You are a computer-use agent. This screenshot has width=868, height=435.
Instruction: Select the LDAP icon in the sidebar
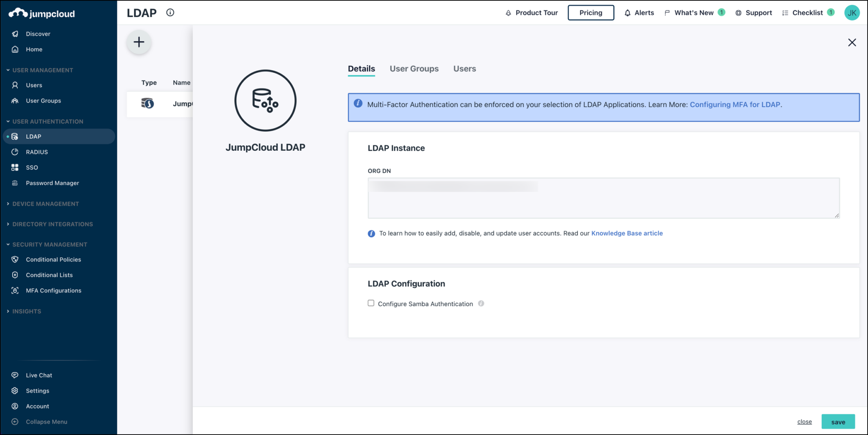(x=15, y=136)
